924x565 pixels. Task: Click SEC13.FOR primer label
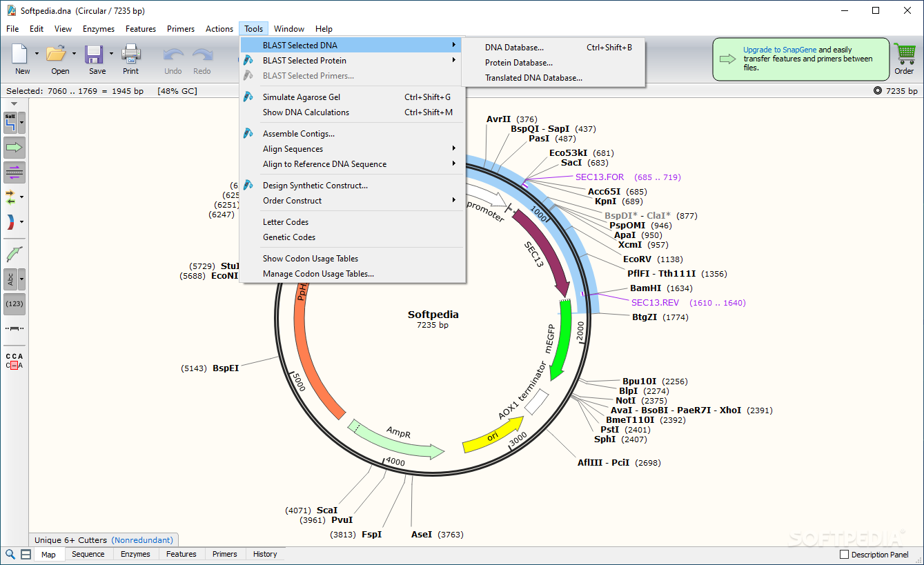click(x=600, y=177)
